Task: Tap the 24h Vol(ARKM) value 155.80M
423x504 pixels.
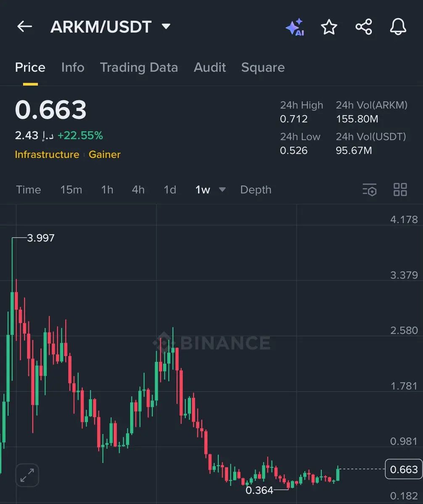Action: click(357, 119)
